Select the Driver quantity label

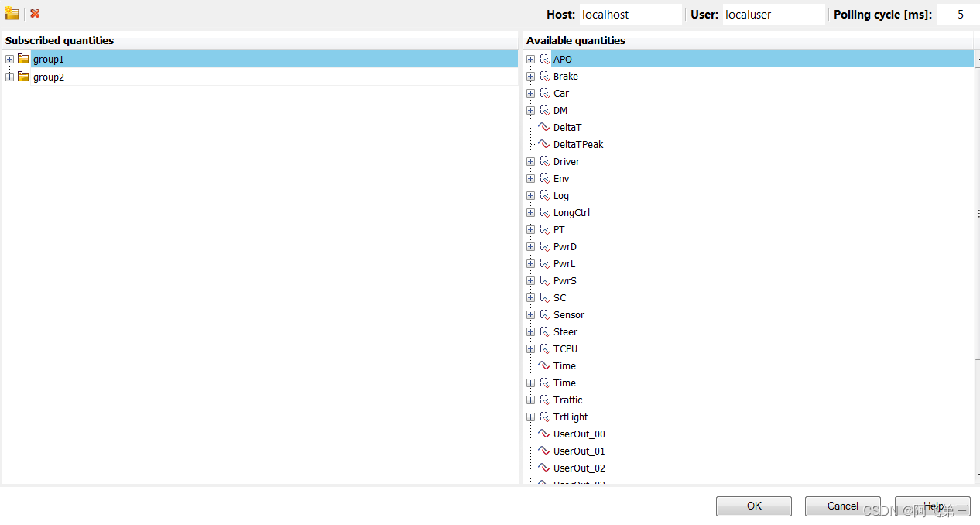coord(567,162)
